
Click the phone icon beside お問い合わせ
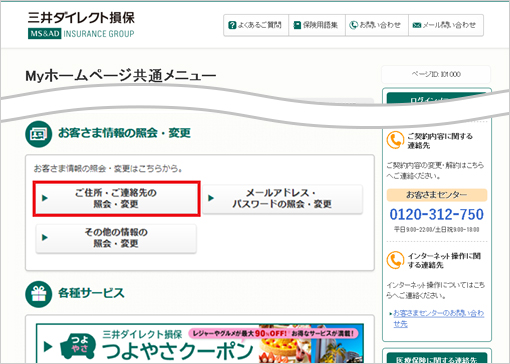pyautogui.click(x=353, y=25)
